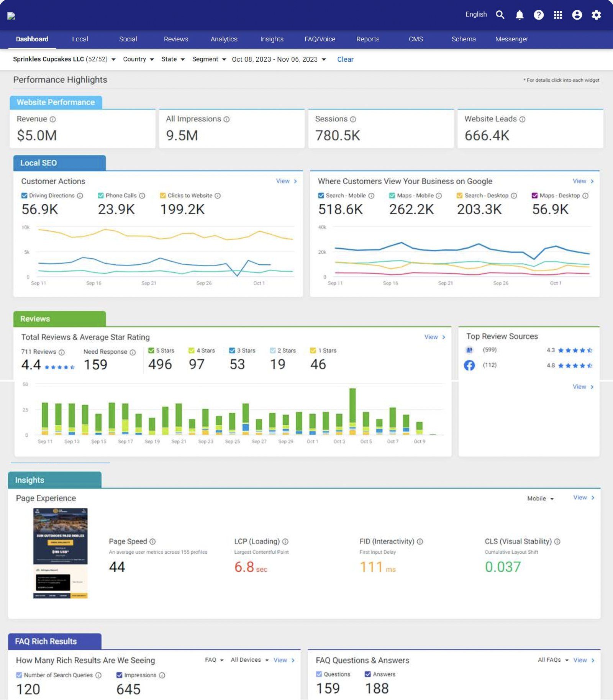Click the Google review source icon
The image size is (613, 700).
(x=469, y=350)
